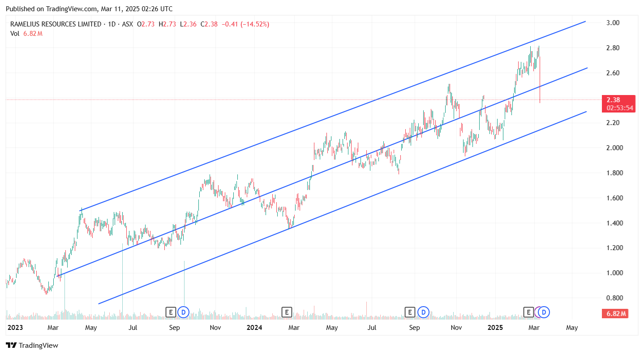Click the 2025 year label on time axis
The height and width of the screenshot is (355, 644).
pos(496,328)
